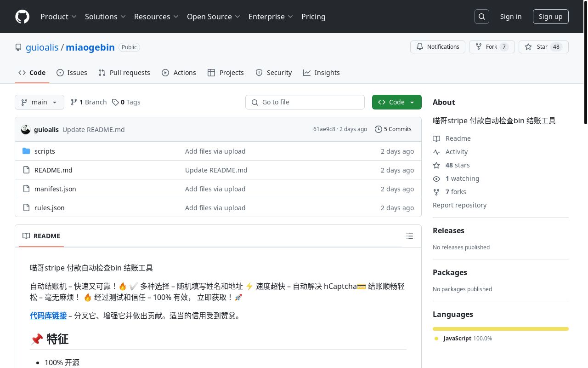This screenshot has height=368, width=588.
Task: Open the scripts folder icon
Action: tap(26, 151)
